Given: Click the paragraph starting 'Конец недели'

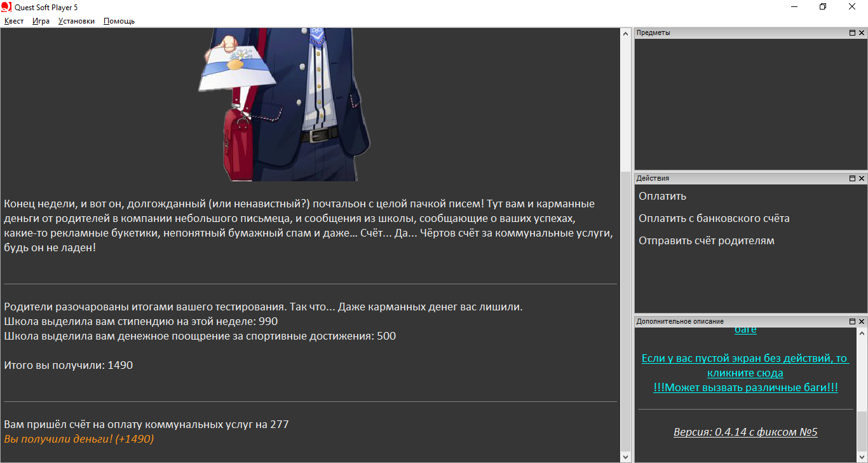Looking at the screenshot, I should coord(309,226).
